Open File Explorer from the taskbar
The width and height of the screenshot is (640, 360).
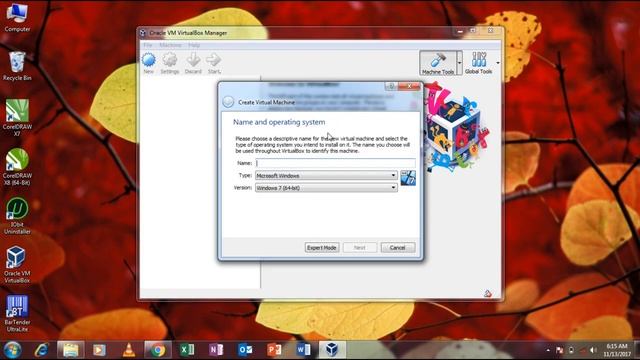71,350
